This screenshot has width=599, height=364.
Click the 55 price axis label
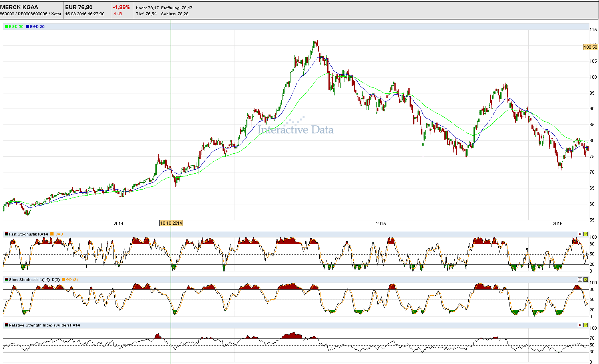click(592, 220)
